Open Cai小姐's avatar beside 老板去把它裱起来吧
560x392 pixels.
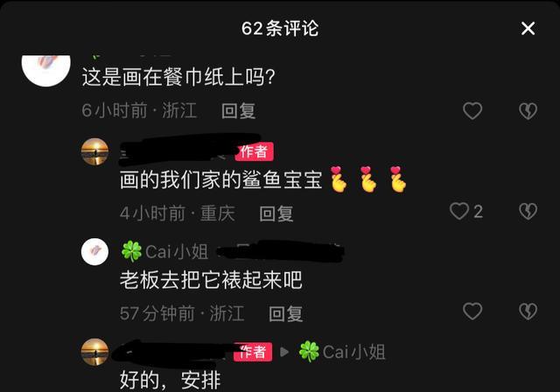coord(94,252)
